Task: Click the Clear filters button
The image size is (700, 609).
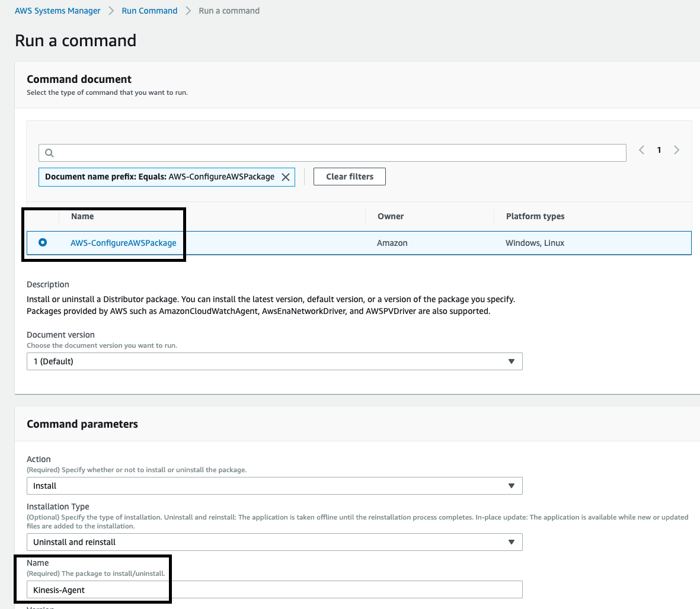Action: (350, 177)
